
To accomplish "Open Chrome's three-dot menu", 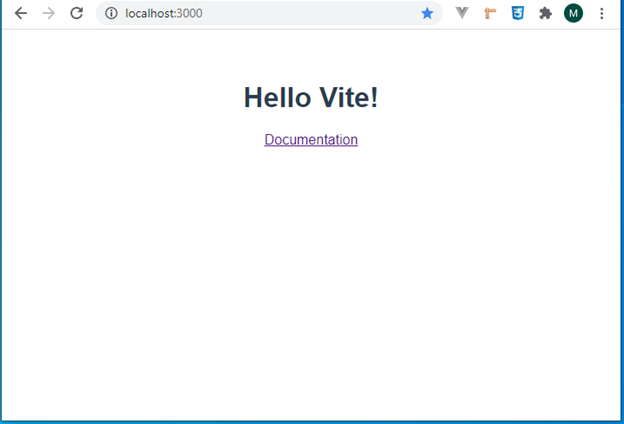I will pyautogui.click(x=601, y=13).
